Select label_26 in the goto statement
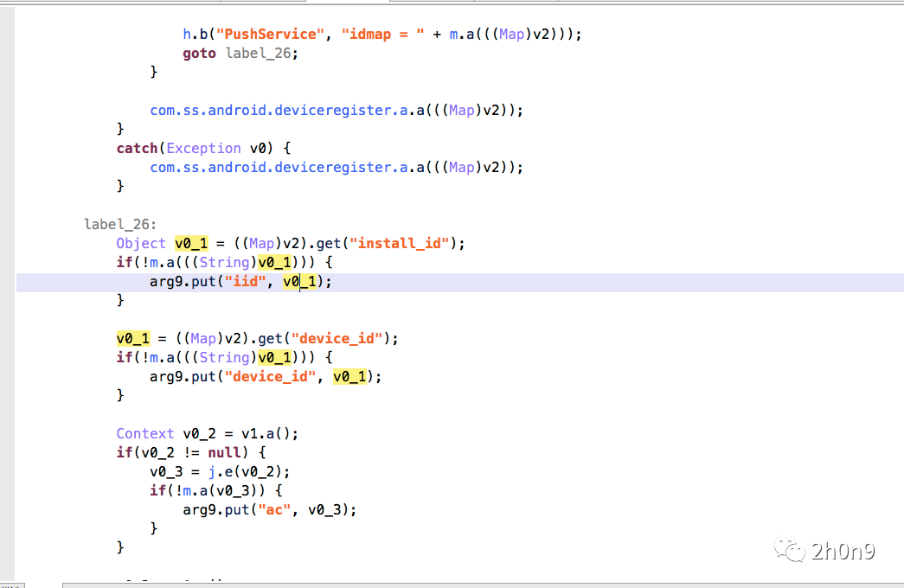Image resolution: width=904 pixels, height=588 pixels. click(x=258, y=53)
